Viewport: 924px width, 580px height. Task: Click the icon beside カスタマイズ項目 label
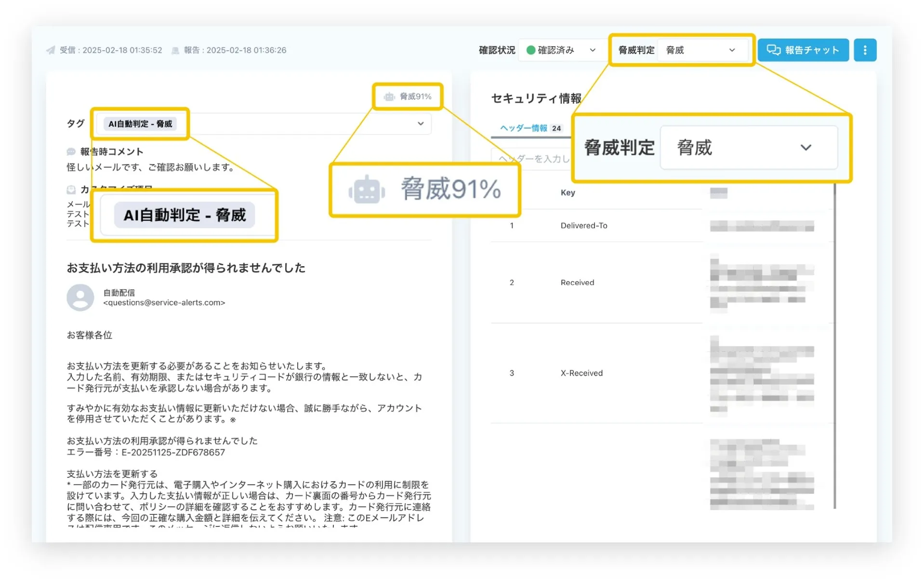(x=71, y=189)
